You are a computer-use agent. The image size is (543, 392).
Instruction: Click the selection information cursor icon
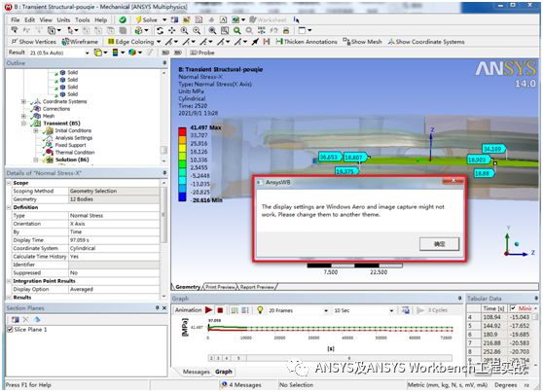[x=297, y=19]
